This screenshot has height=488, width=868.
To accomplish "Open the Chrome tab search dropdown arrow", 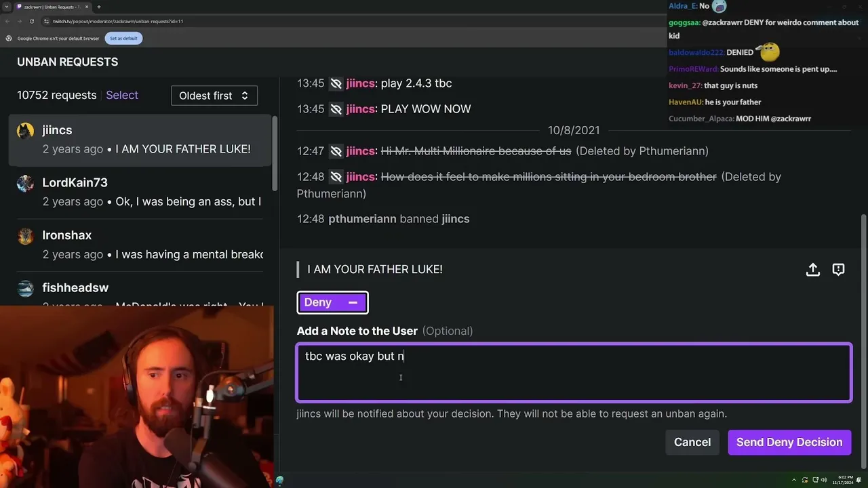I will (x=7, y=7).
